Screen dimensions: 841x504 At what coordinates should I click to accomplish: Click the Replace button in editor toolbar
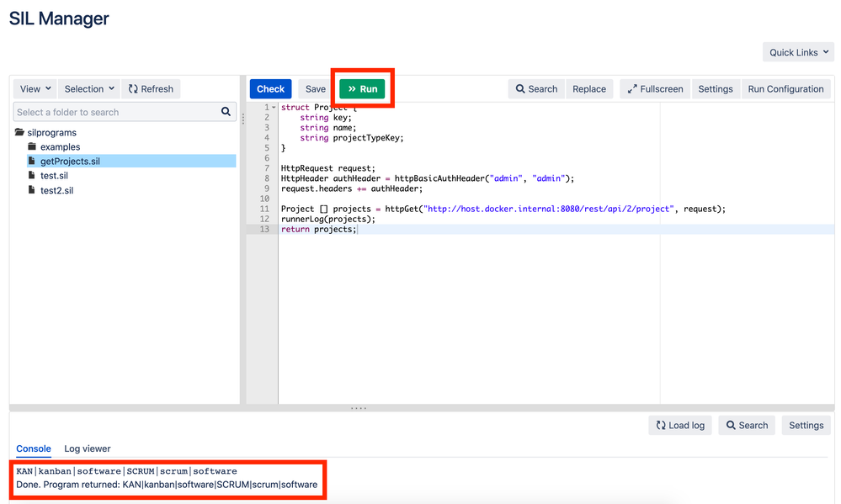(589, 88)
